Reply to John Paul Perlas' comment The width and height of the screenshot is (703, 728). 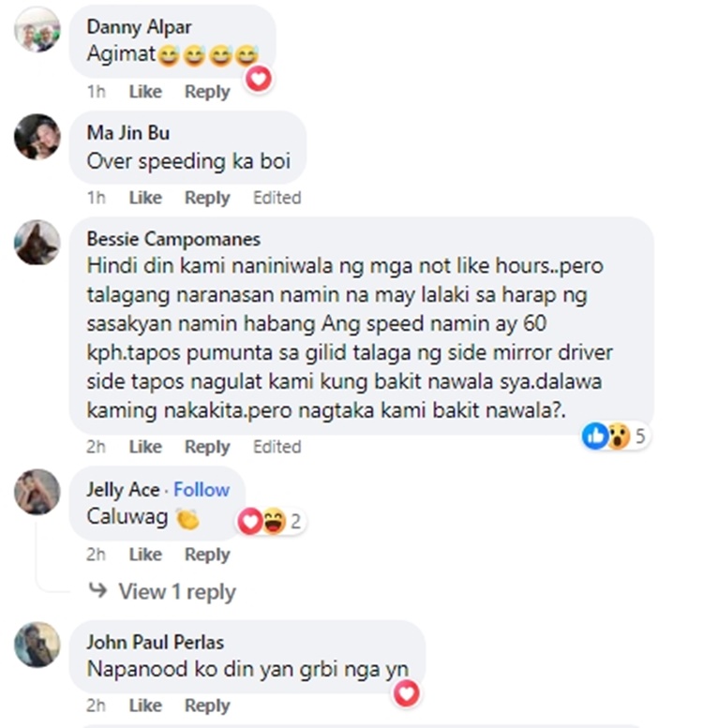207,706
